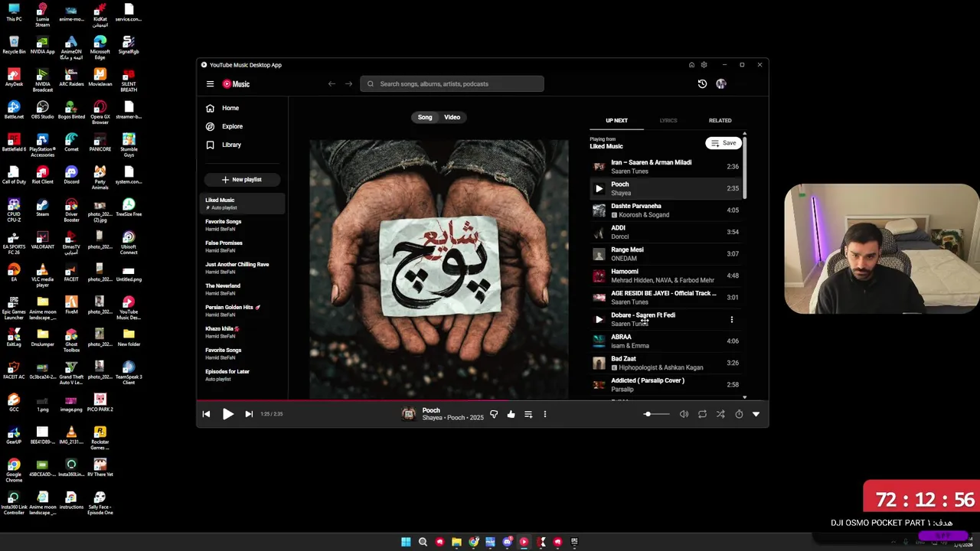Screen dimensions: 980x551
Task: Select ADDI by Dorcci in queue
Action: (x=665, y=232)
